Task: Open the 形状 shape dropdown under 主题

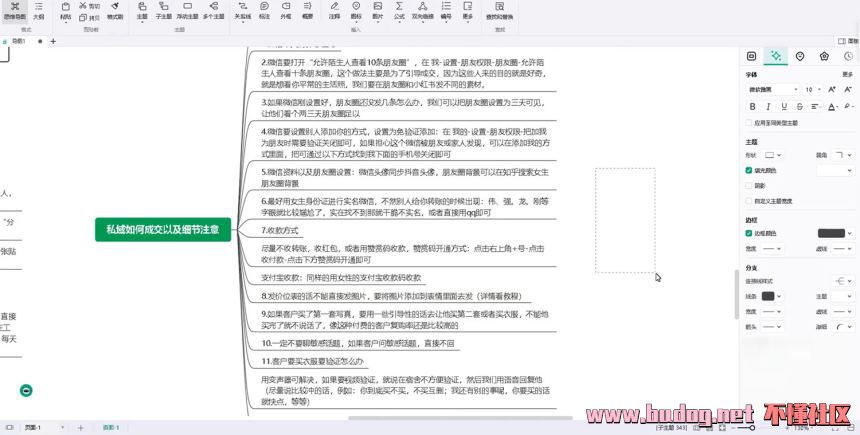Action: point(774,155)
